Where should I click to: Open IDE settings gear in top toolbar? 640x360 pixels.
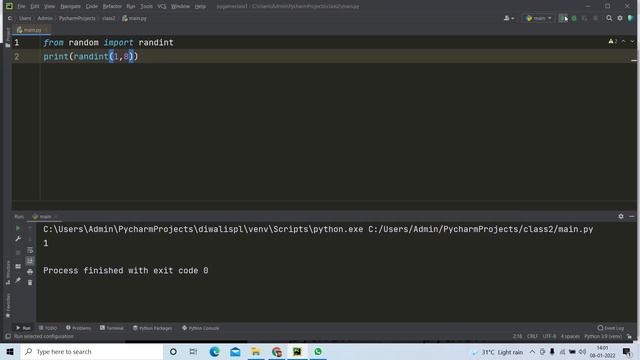(620, 18)
